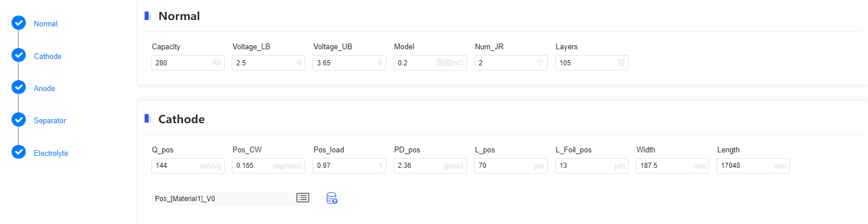This screenshot has height=224, width=868.
Task: Open the material list icon beside Pos_[Material1]_V0
Action: [x=302, y=198]
